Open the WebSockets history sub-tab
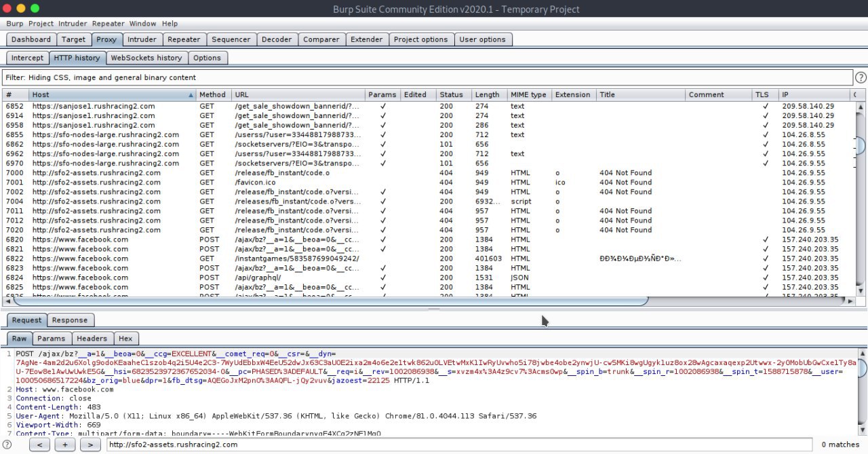The image size is (868, 454). point(146,58)
